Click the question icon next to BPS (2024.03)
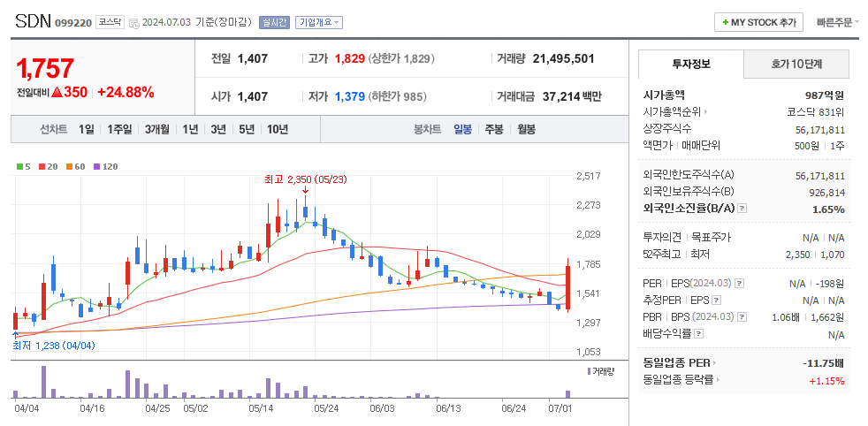The width and height of the screenshot is (868, 426). [742, 317]
